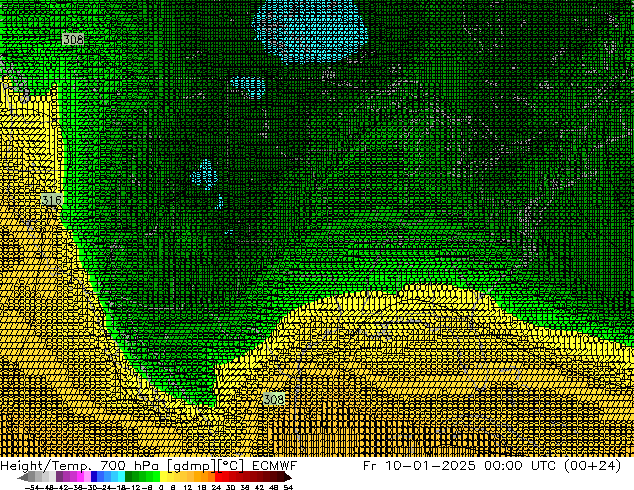Click the Height/Temp. title text
Screen dimensions: 634x490
(44, 466)
